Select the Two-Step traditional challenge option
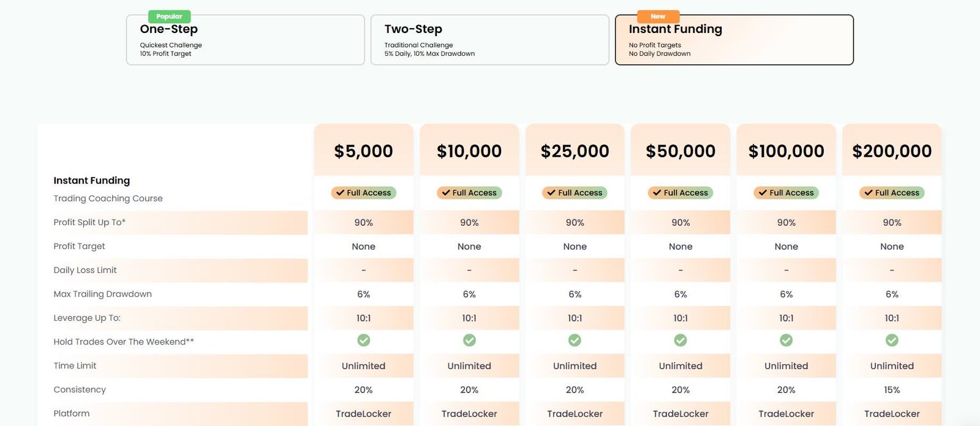980x426 pixels. click(x=489, y=39)
